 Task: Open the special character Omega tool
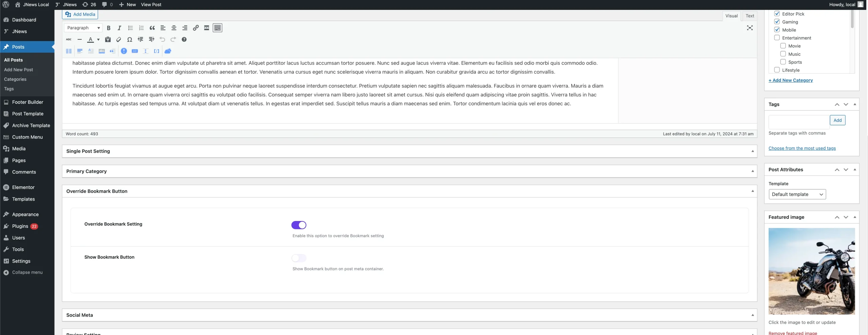130,39
